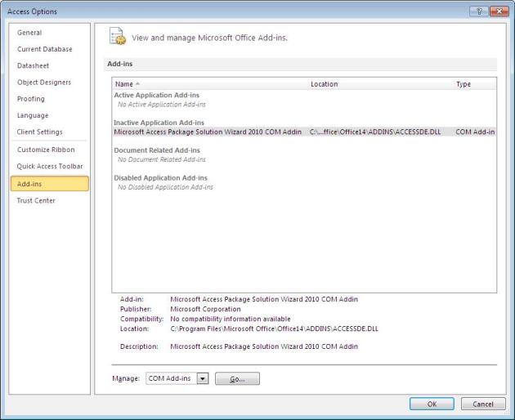515x420 pixels.
Task: Click the Description value text
Action: tap(264, 346)
